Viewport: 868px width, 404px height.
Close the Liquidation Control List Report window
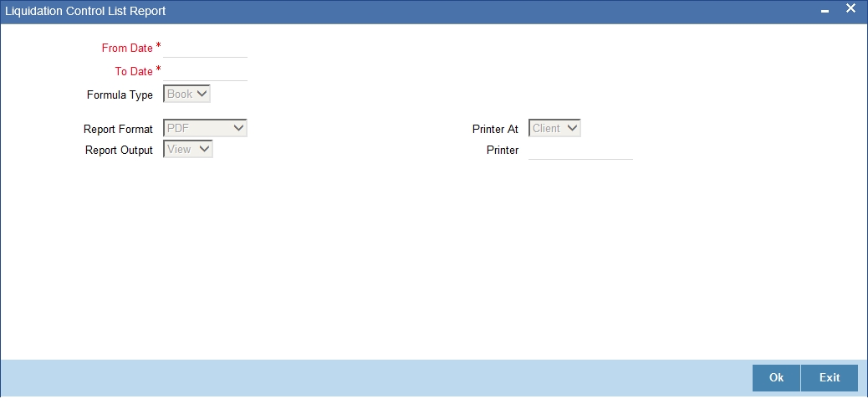click(850, 8)
